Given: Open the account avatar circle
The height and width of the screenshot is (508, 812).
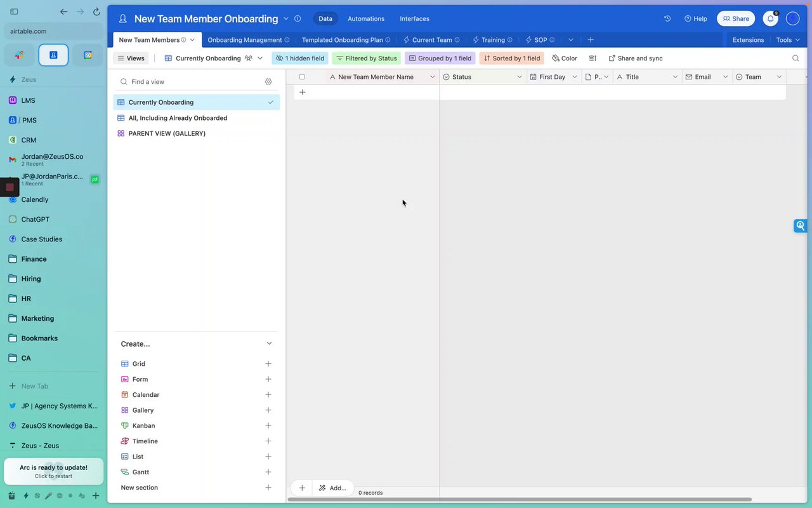Looking at the screenshot, I should click(x=792, y=18).
